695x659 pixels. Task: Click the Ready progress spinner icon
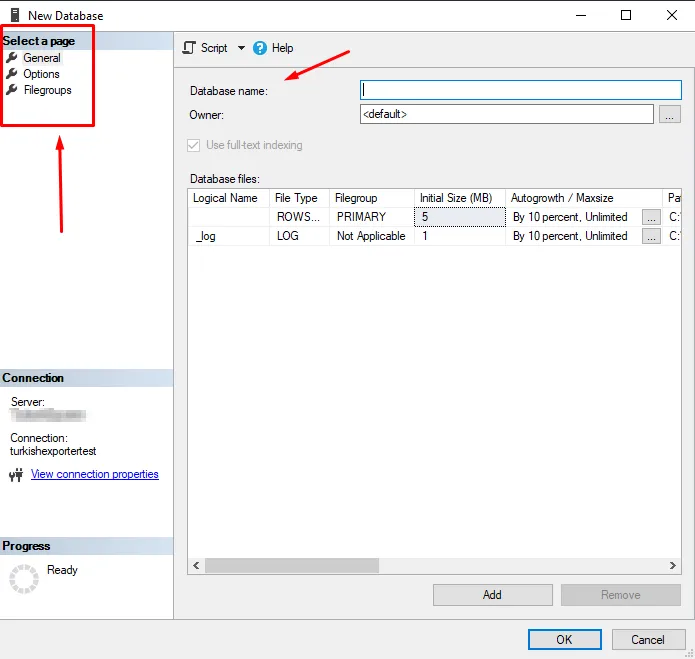click(x=24, y=579)
